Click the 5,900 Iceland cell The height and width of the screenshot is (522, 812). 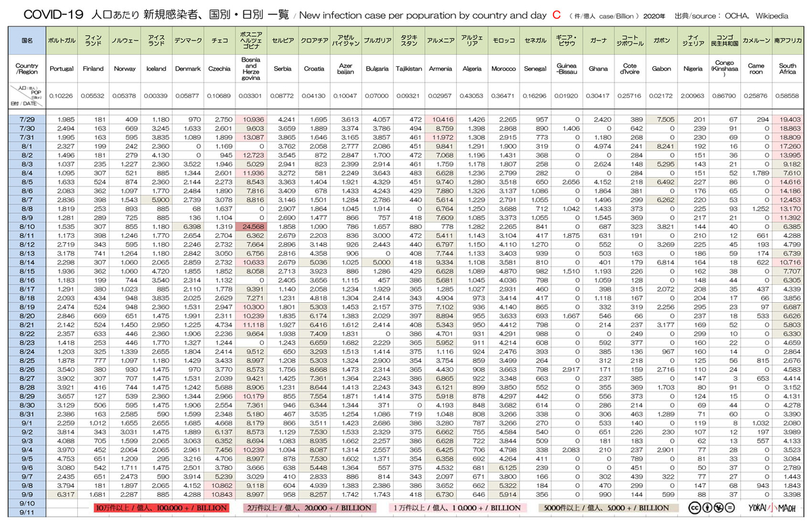click(156, 199)
